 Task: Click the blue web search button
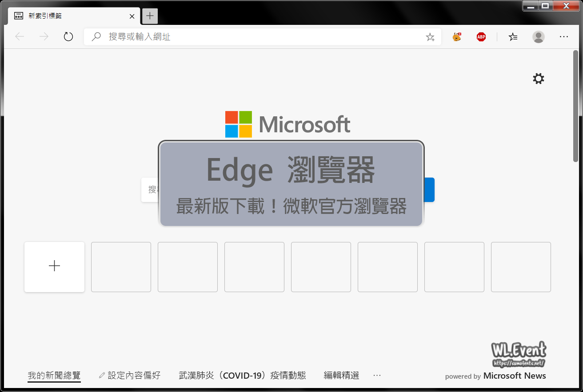tap(429, 190)
